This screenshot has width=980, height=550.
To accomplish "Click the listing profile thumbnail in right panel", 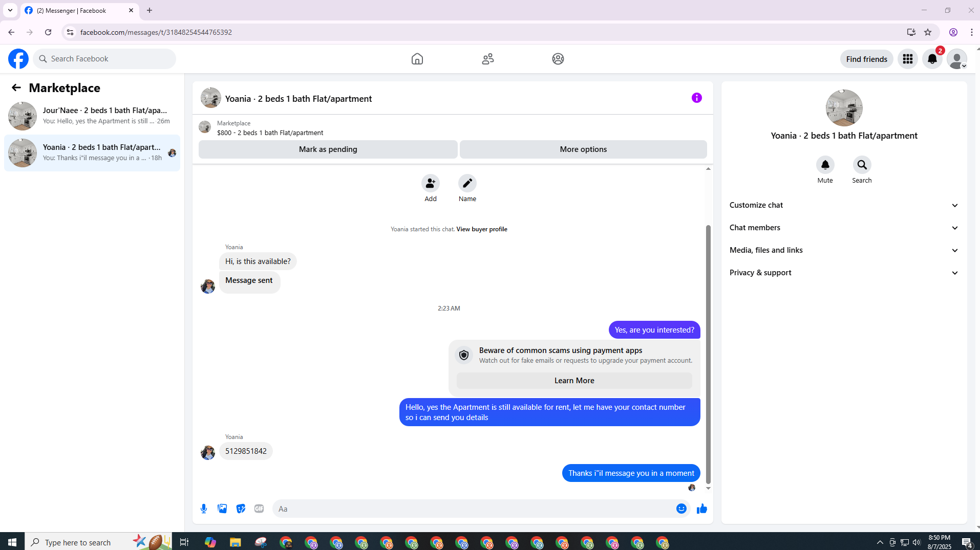I will 844,108.
